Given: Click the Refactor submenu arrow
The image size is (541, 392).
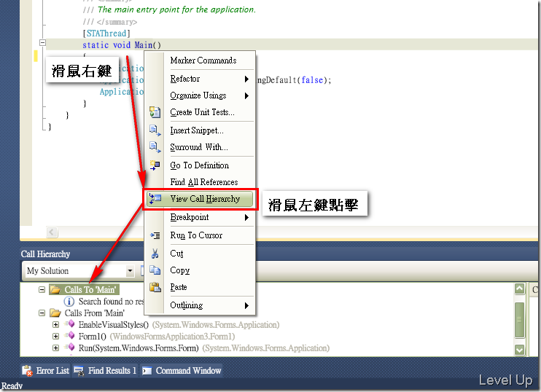Looking at the screenshot, I should (x=246, y=79).
